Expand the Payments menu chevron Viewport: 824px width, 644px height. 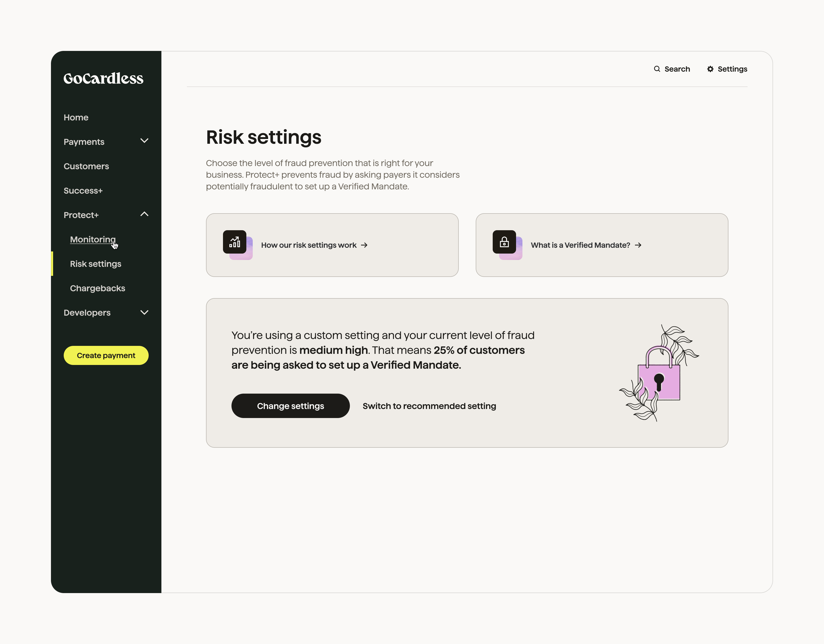coord(144,141)
